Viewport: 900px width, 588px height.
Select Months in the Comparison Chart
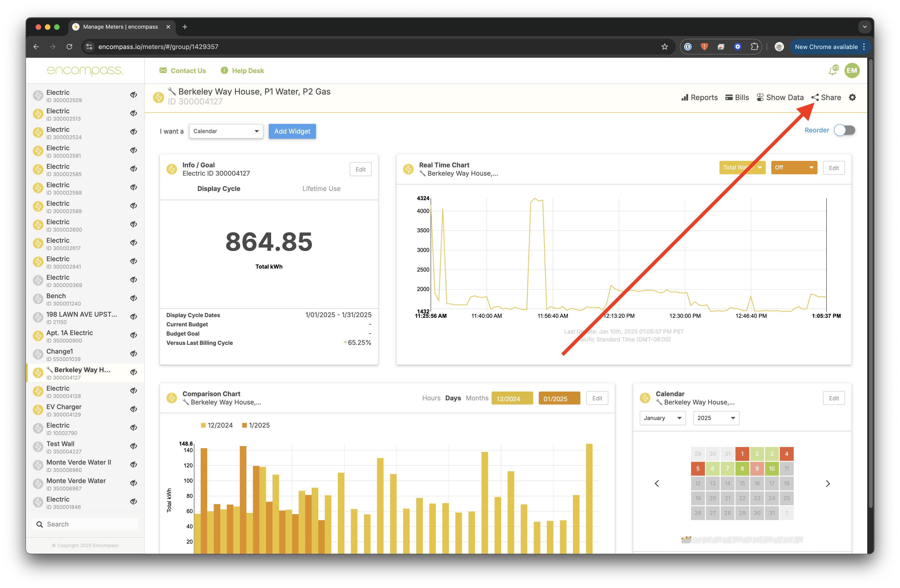coord(477,398)
